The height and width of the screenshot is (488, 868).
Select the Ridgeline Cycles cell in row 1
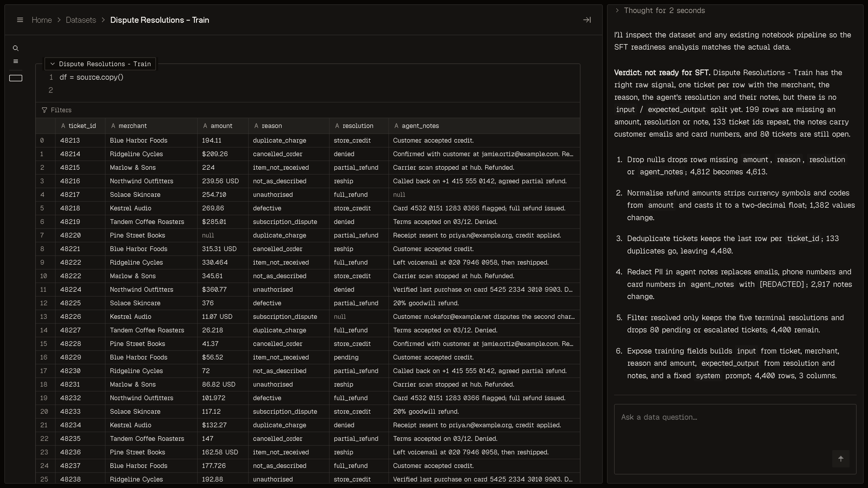pyautogui.click(x=151, y=154)
